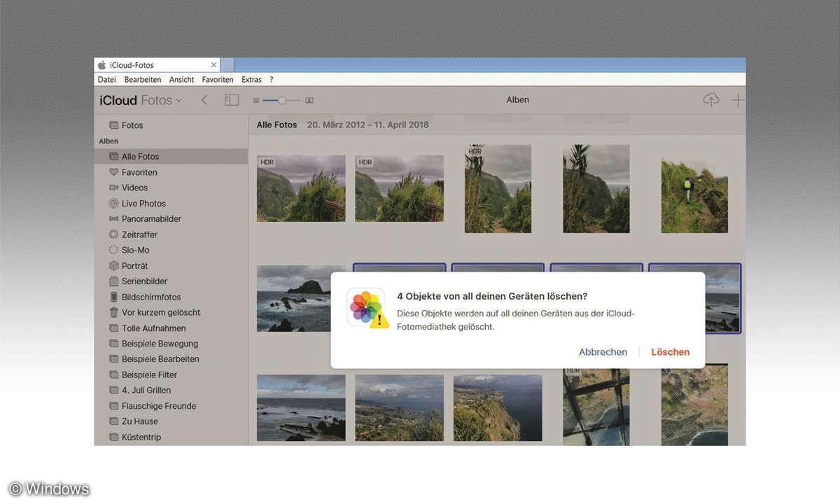The width and height of the screenshot is (840, 504).
Task: Click the large-thumbnails zoom-in icon
Action: tap(309, 101)
